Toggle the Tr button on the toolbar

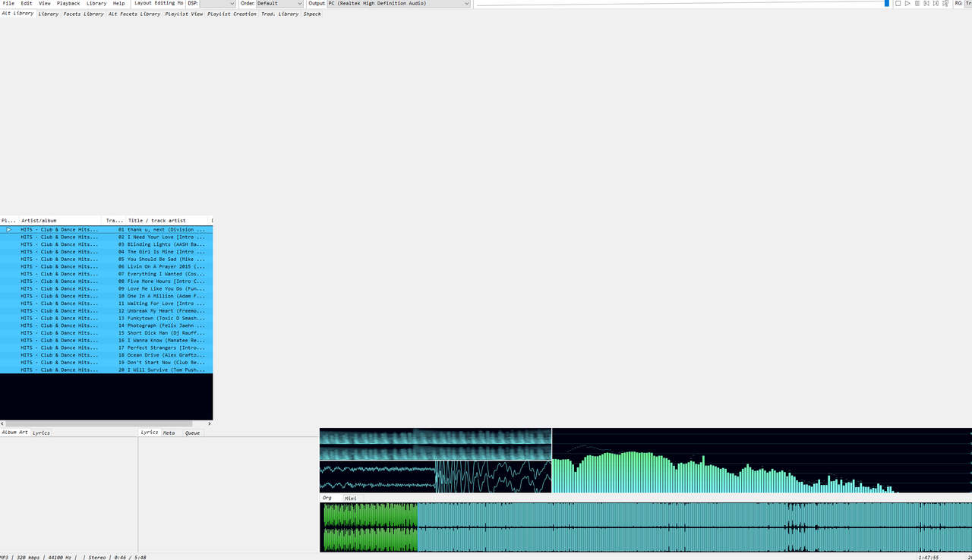[x=968, y=3]
